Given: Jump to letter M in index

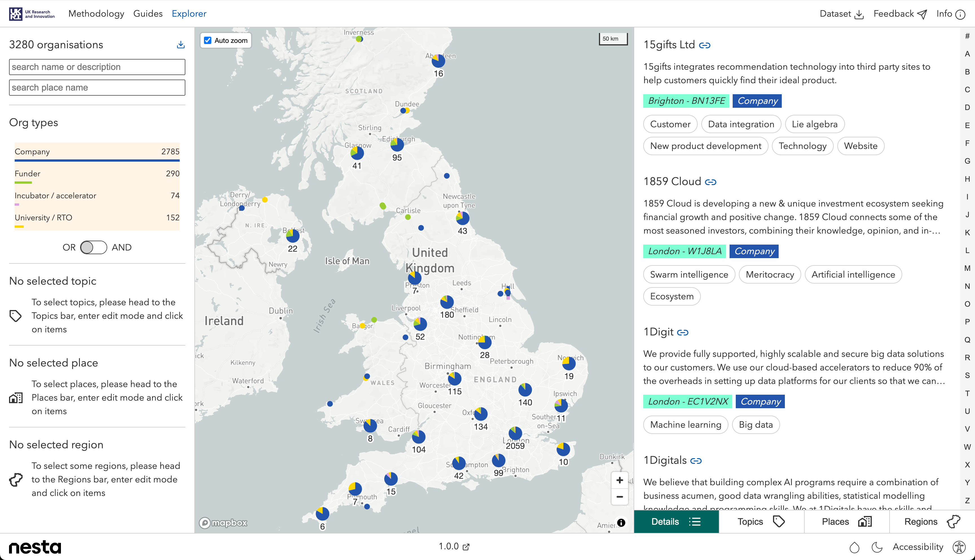Looking at the screenshot, I should (967, 268).
